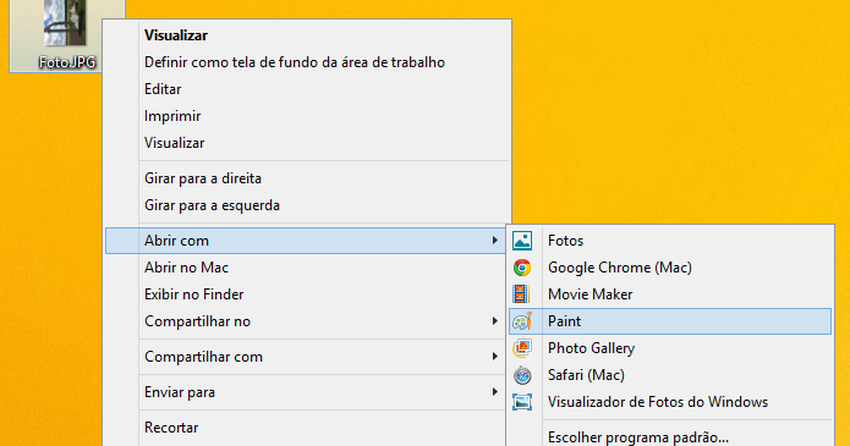The width and height of the screenshot is (850, 446).
Task: Choose Recortar from the context menu
Action: (171, 428)
